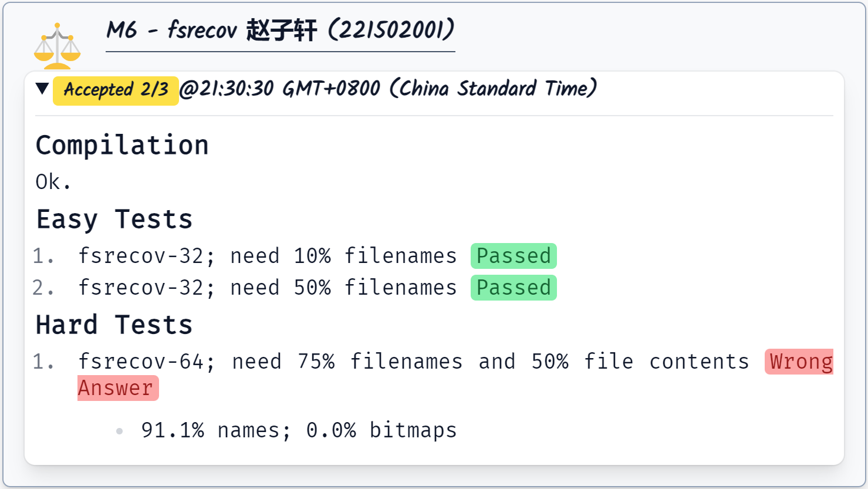
Task: Click the Compilation section heading
Action: point(122,145)
